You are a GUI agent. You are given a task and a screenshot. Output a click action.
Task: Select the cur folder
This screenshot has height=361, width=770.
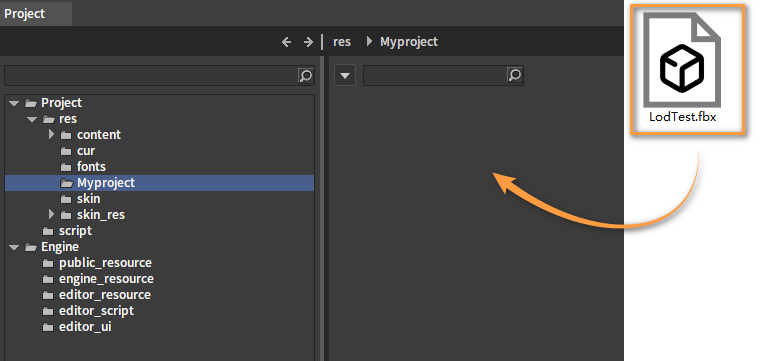click(86, 151)
